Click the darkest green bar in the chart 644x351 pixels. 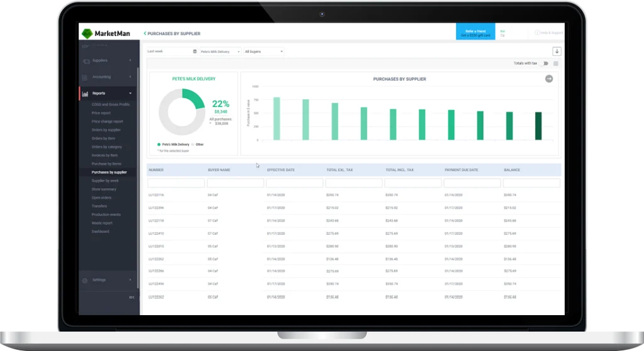point(538,126)
